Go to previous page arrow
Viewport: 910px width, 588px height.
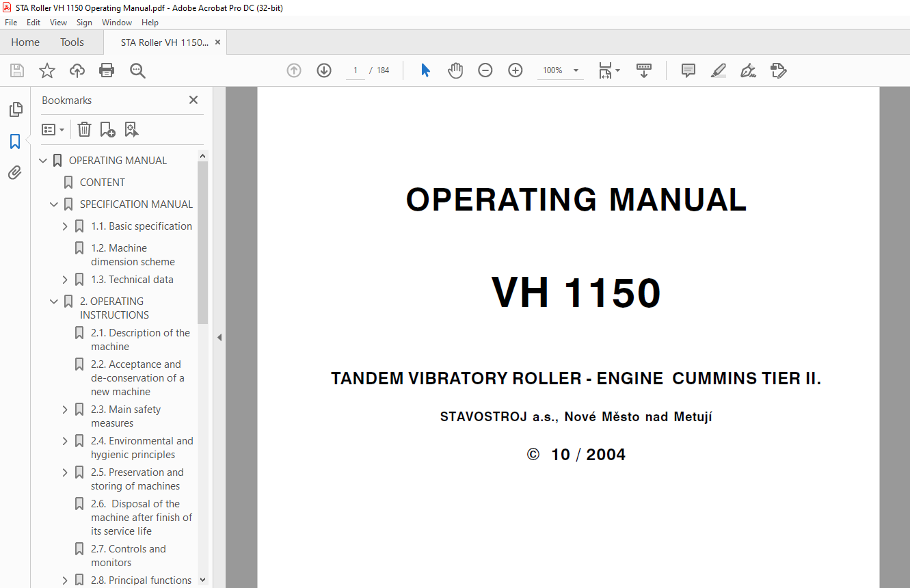[x=294, y=70]
